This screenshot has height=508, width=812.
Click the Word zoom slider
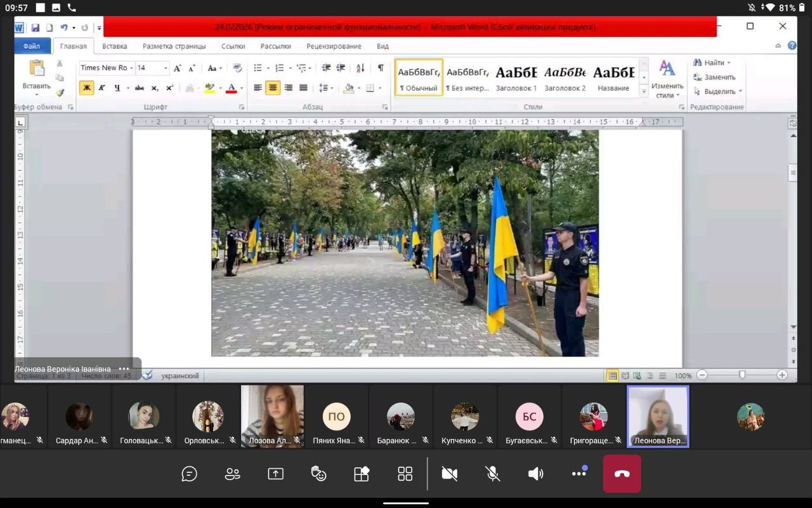coord(742,375)
